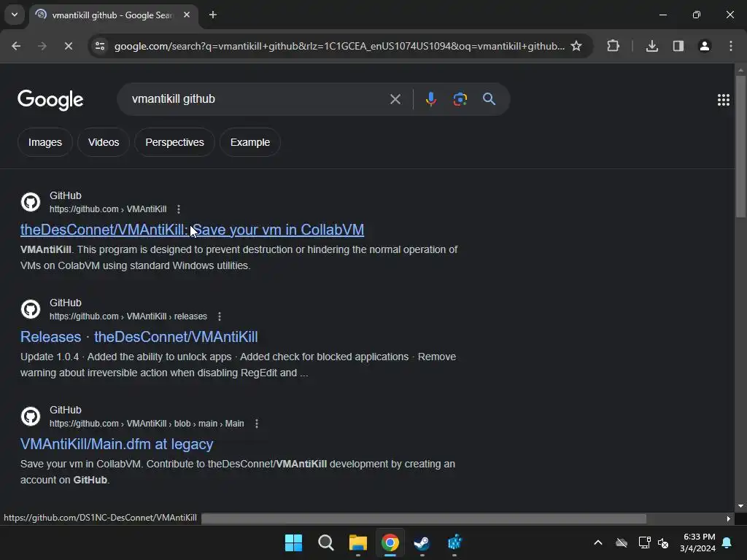
Task: Go to Google homepage via logo
Action: point(50,99)
